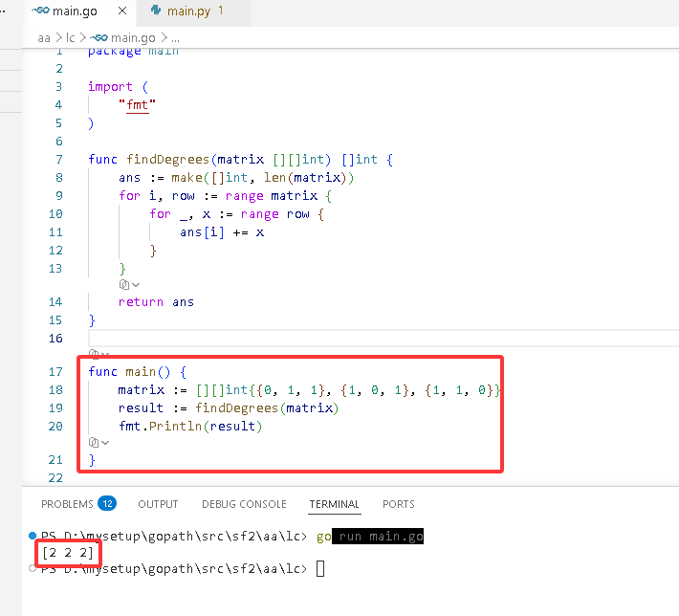The image size is (679, 616).
Task: Click the terminal output '[2 2 2]'
Action: (68, 553)
